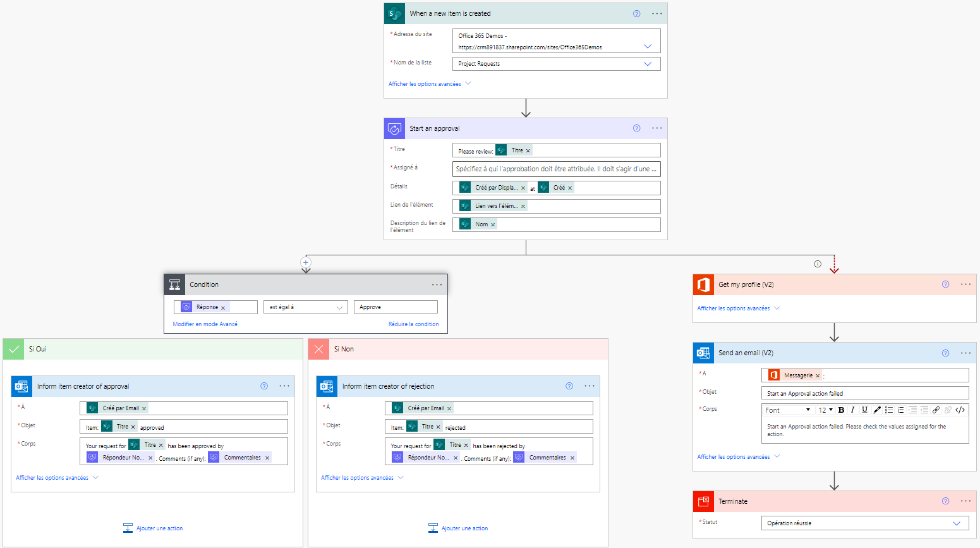The image size is (980, 548).
Task: Click 'Ajouter une action' in the Si Non branch
Action: point(458,528)
